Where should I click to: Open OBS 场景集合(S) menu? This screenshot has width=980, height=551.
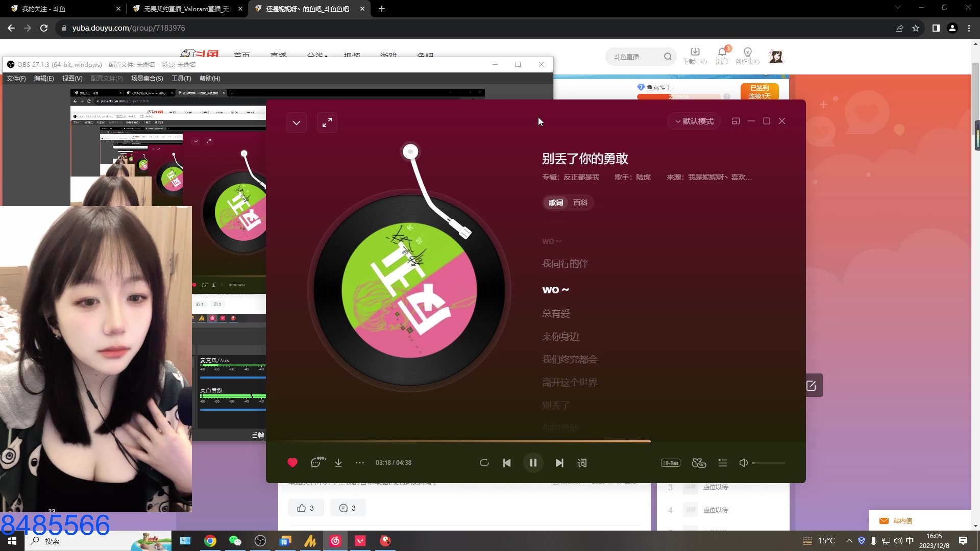click(x=147, y=79)
